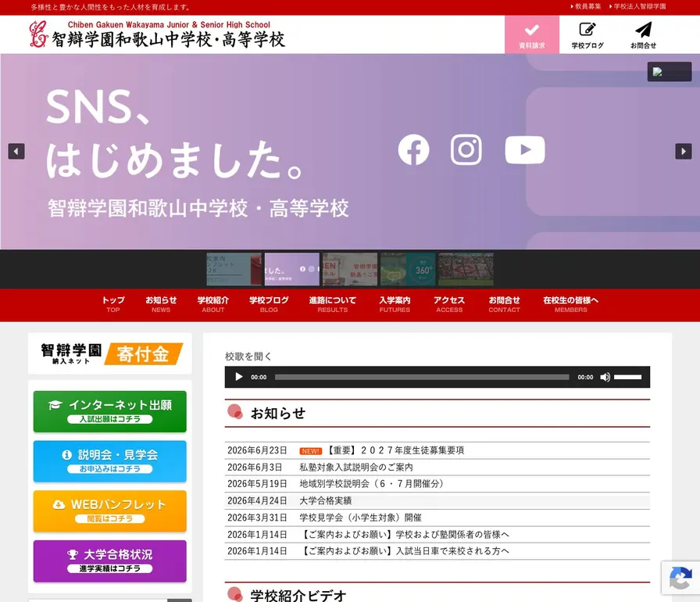
Task: Select the first pamphlet slide thumbnail
Action: [x=234, y=269]
